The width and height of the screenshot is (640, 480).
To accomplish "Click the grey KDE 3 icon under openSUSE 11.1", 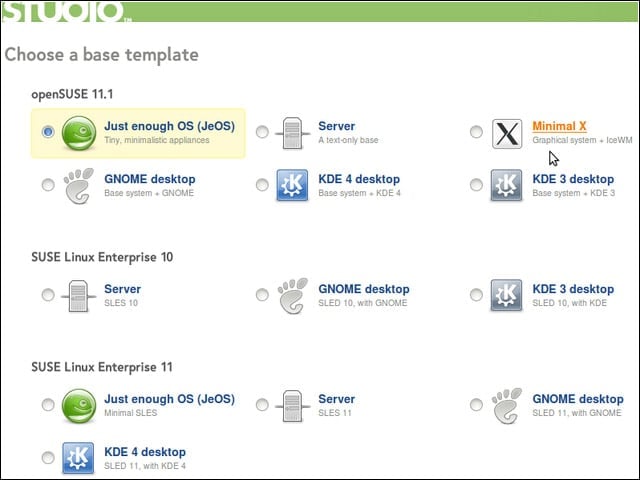I will coord(506,185).
